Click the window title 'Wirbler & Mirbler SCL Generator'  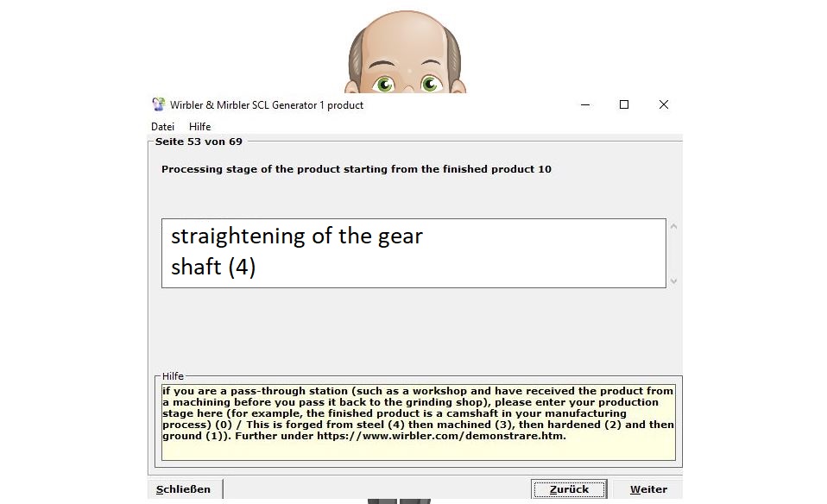(x=267, y=105)
